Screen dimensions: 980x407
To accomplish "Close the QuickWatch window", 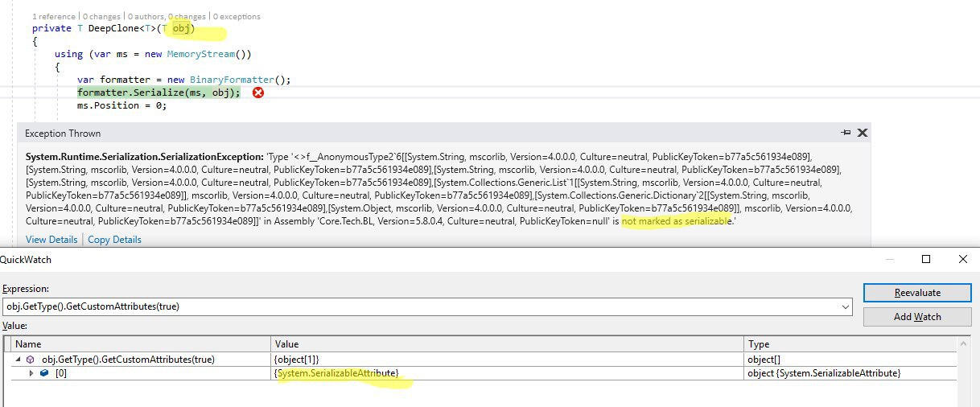I will pos(963,259).
